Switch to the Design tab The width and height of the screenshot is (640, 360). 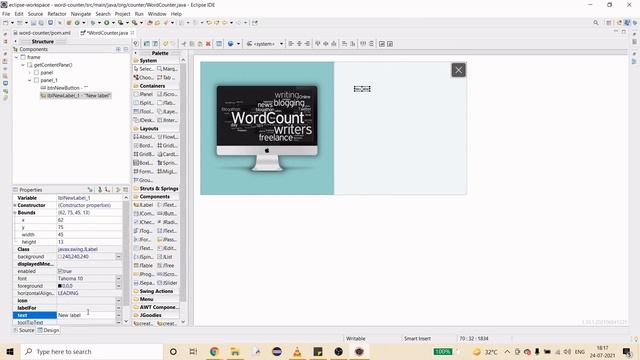click(49, 330)
